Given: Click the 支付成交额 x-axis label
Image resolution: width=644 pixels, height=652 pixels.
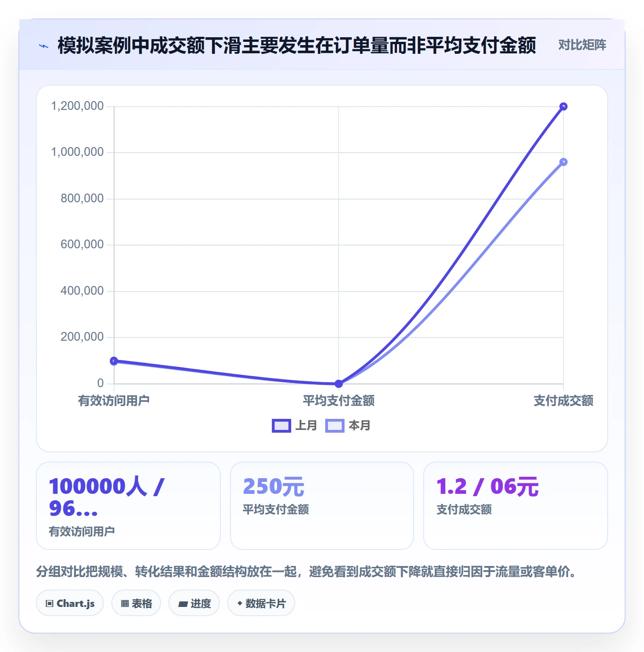Looking at the screenshot, I should pyautogui.click(x=563, y=400).
